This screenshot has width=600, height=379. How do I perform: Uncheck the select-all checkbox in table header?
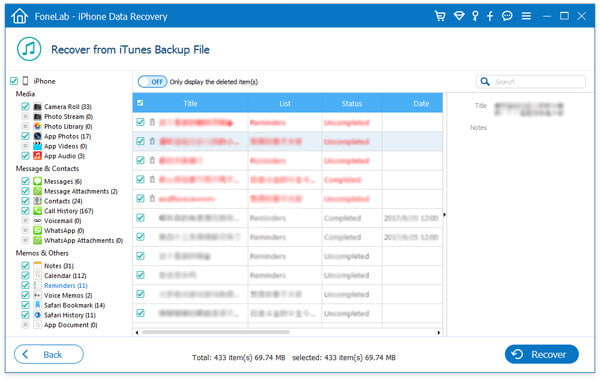140,103
